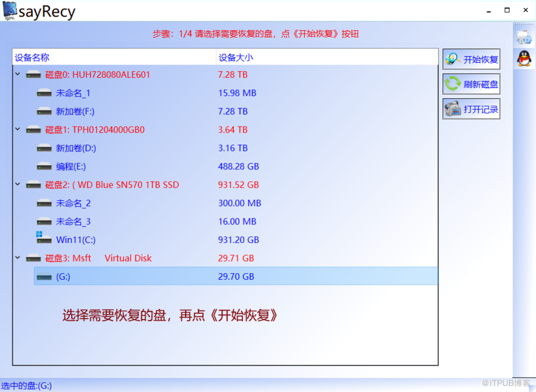Click the 3.16 TB size value
This screenshot has width=536, height=392.
pos(233,148)
